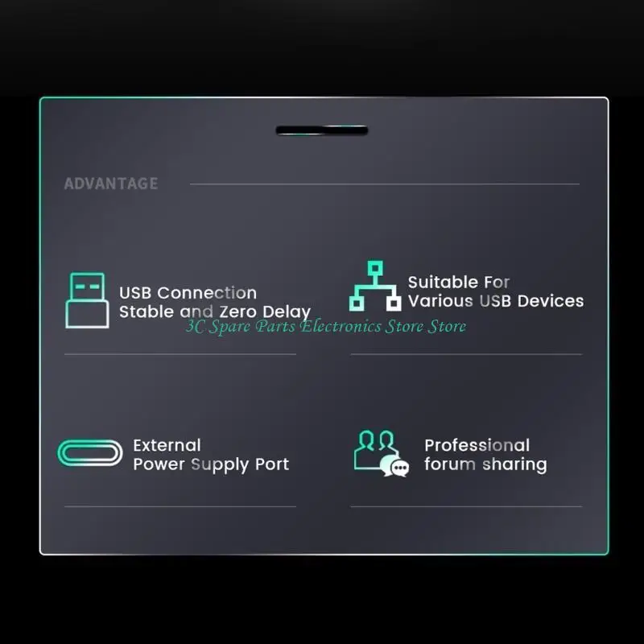This screenshot has height=644, width=644.
Task: Click the "USB Connection" text
Action: (188, 293)
